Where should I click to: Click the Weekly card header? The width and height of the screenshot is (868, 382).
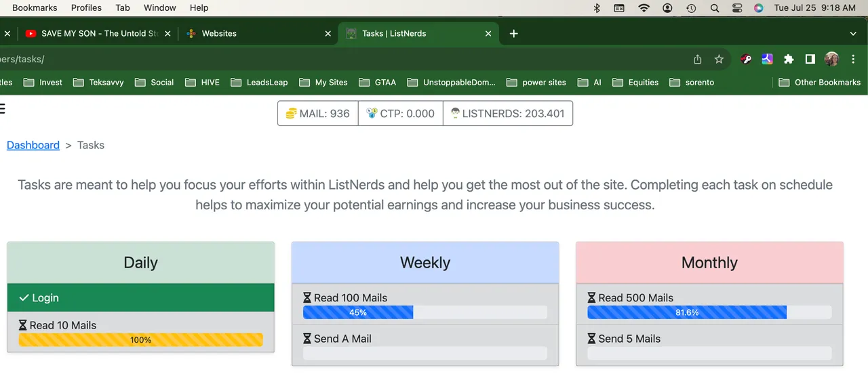(x=425, y=263)
